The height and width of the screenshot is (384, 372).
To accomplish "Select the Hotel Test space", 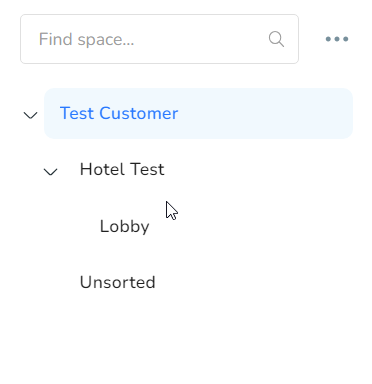I will 122,169.
